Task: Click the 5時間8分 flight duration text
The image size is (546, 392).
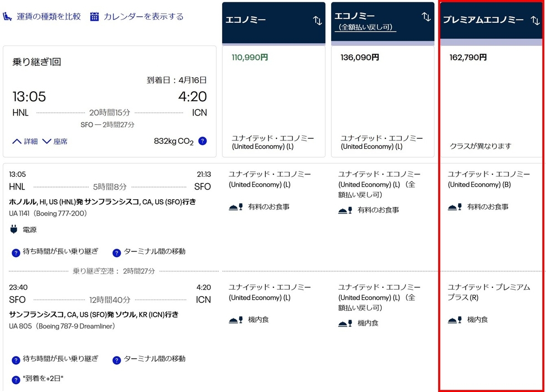Action: point(110,187)
